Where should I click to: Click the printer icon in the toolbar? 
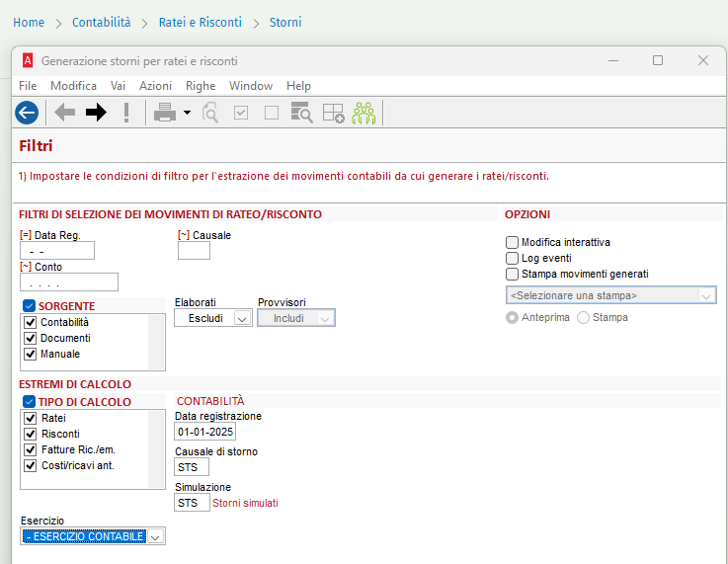pos(165,113)
